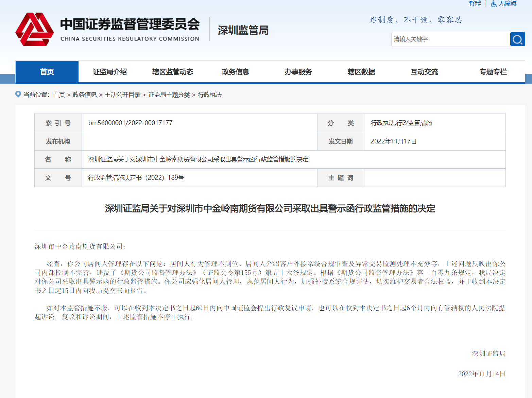Select 辖区数据 in the navigation bar
Screen dimensions: 532x398
pos(361,72)
